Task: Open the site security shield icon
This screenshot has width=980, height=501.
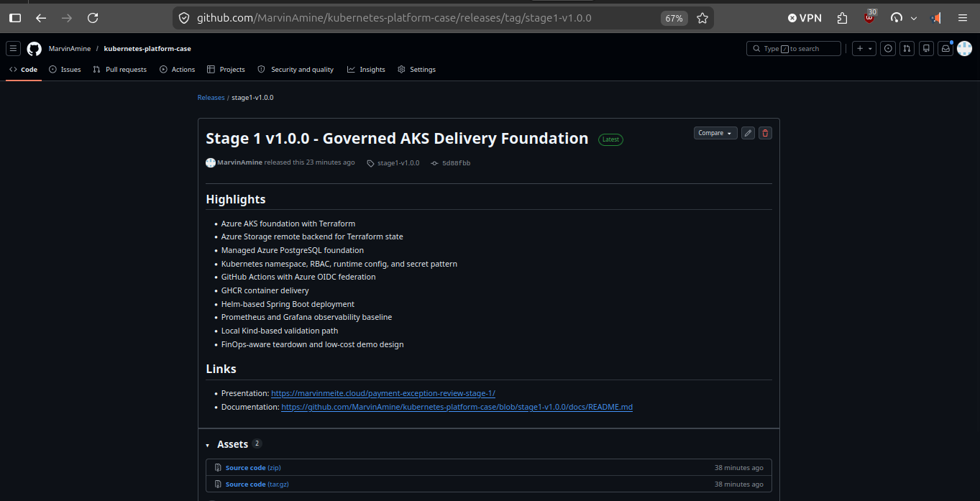Action: point(184,18)
